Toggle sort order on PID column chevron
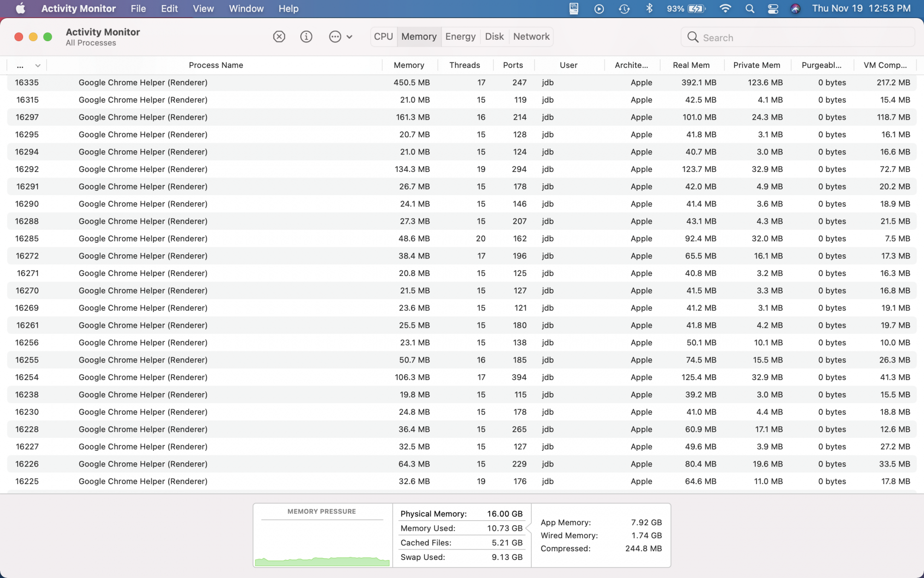The image size is (924, 578). click(x=38, y=66)
